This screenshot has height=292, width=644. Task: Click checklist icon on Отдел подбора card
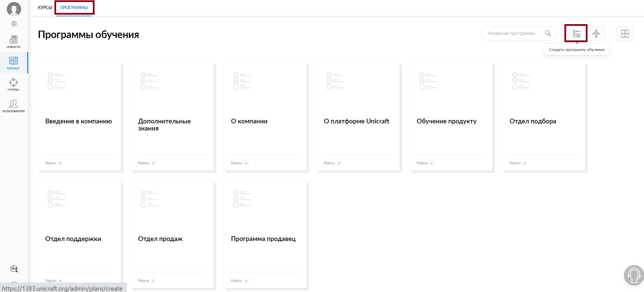(521, 81)
